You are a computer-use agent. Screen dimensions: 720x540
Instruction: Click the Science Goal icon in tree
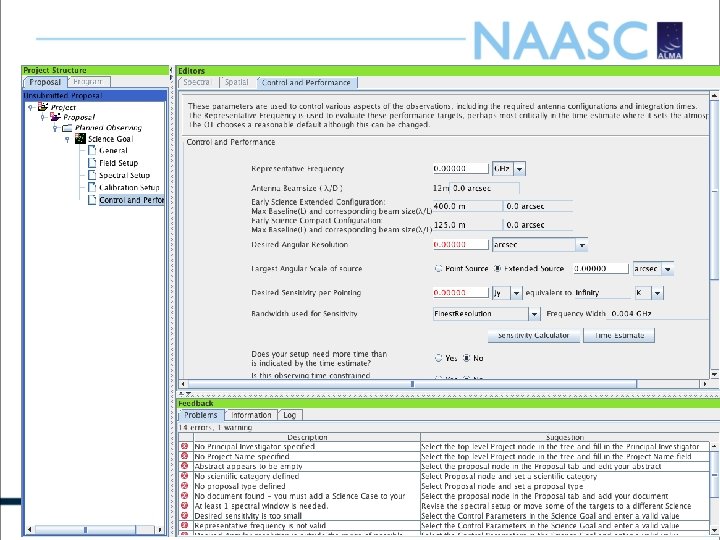(80, 138)
